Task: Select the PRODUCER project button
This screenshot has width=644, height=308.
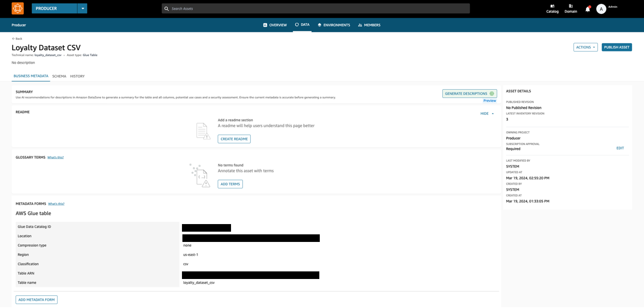Action: (54, 8)
